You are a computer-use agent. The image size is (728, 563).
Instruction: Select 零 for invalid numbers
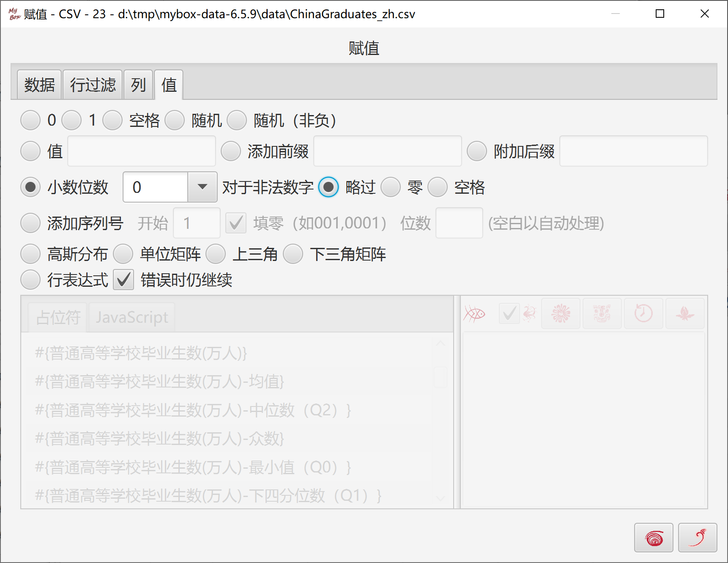391,187
